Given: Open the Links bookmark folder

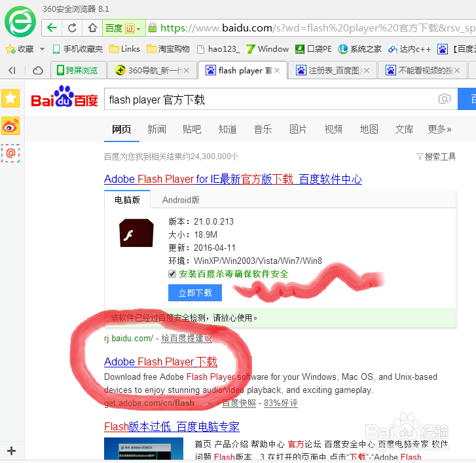Looking at the screenshot, I should (x=124, y=49).
